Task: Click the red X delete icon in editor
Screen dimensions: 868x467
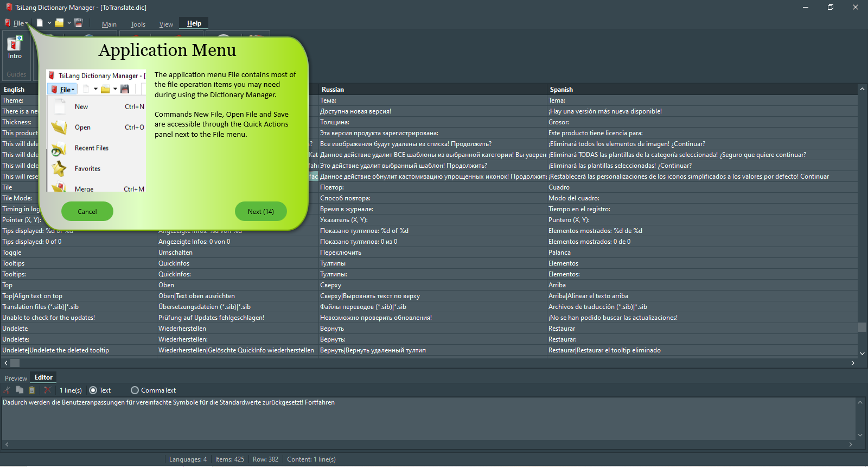Action: [47, 390]
